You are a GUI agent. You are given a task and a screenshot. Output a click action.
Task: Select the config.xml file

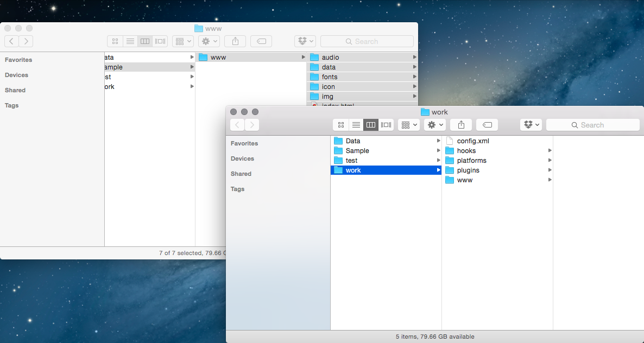pyautogui.click(x=497, y=141)
